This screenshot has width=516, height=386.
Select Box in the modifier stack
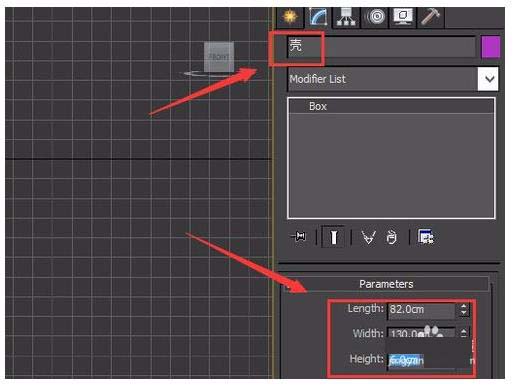point(391,106)
